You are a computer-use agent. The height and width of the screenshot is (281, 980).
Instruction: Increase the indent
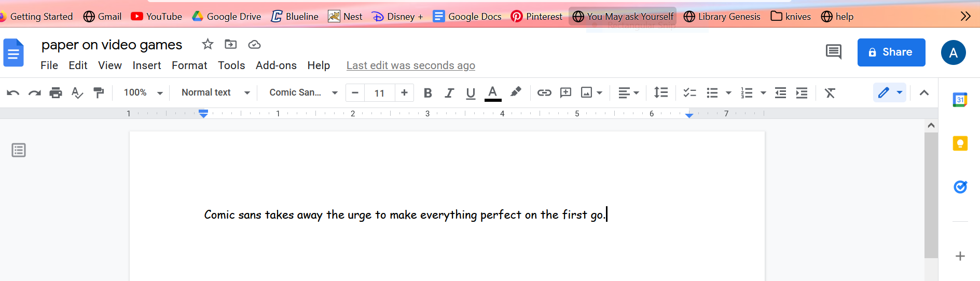pos(802,93)
